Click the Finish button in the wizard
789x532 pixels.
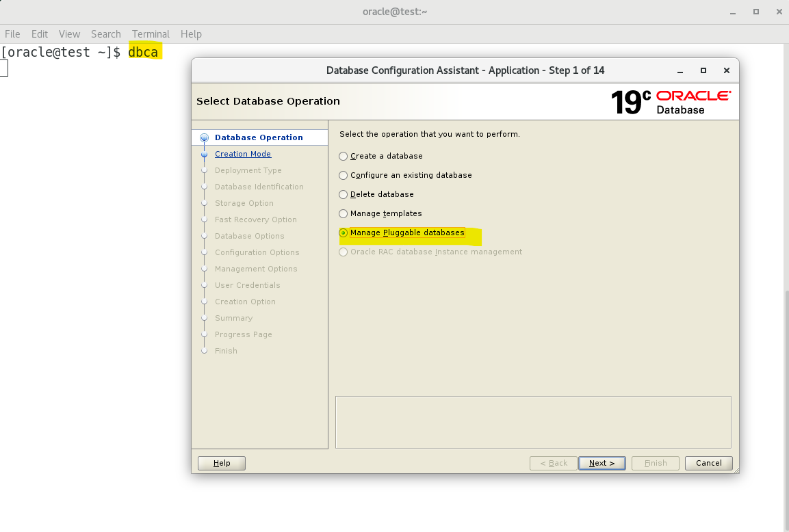click(x=655, y=463)
